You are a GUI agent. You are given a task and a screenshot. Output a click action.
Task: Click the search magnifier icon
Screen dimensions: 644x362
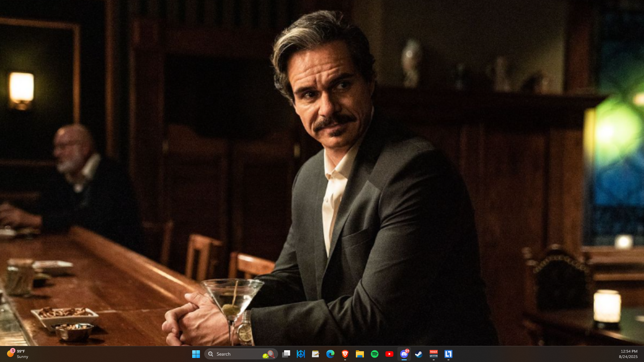(211, 354)
